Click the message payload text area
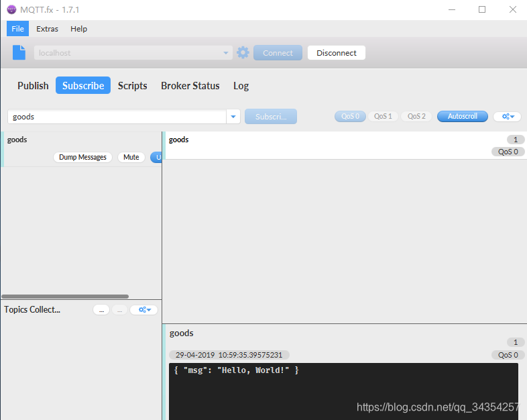This screenshot has width=527, height=420. (x=343, y=391)
